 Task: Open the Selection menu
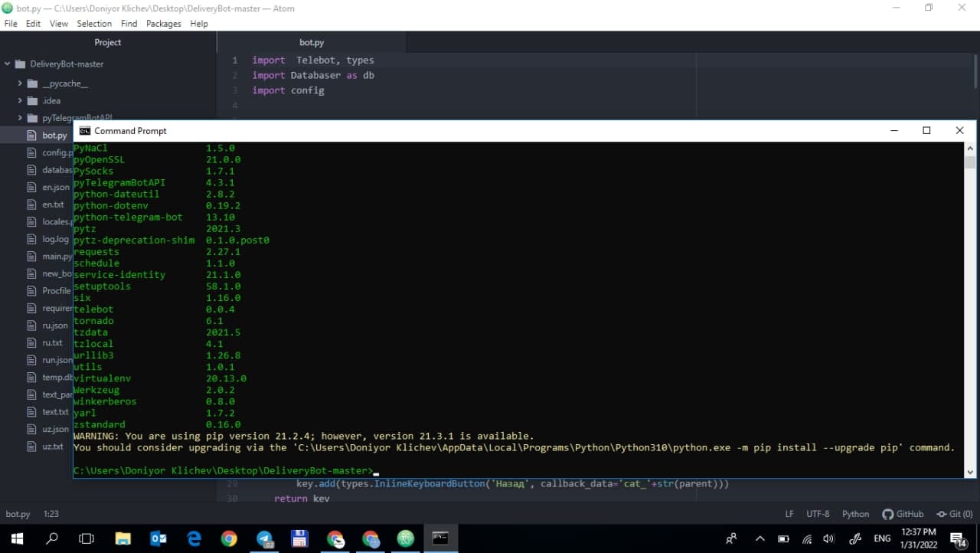(x=94, y=23)
